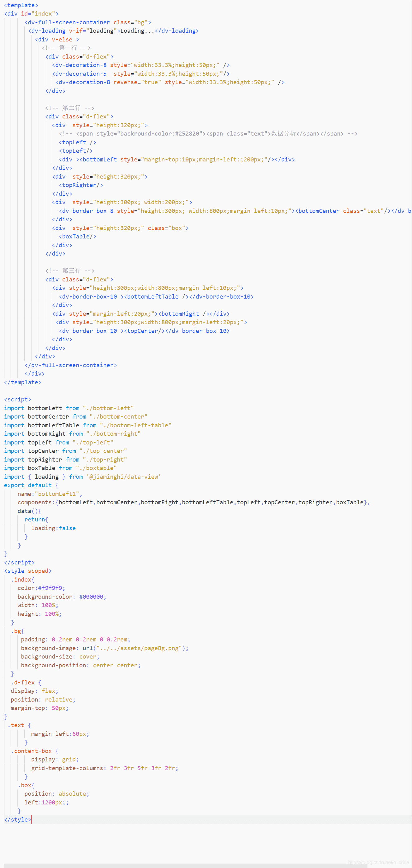Click the boxTable component tag

(x=78, y=237)
